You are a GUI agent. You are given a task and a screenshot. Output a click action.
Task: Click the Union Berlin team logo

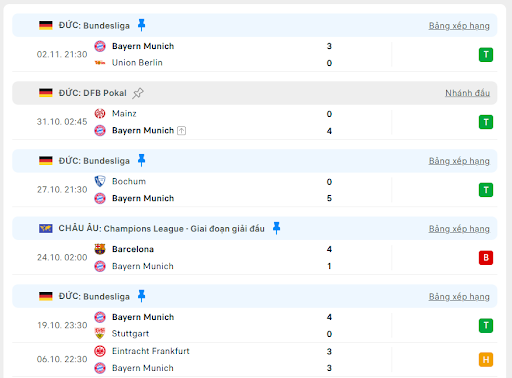[100, 63]
